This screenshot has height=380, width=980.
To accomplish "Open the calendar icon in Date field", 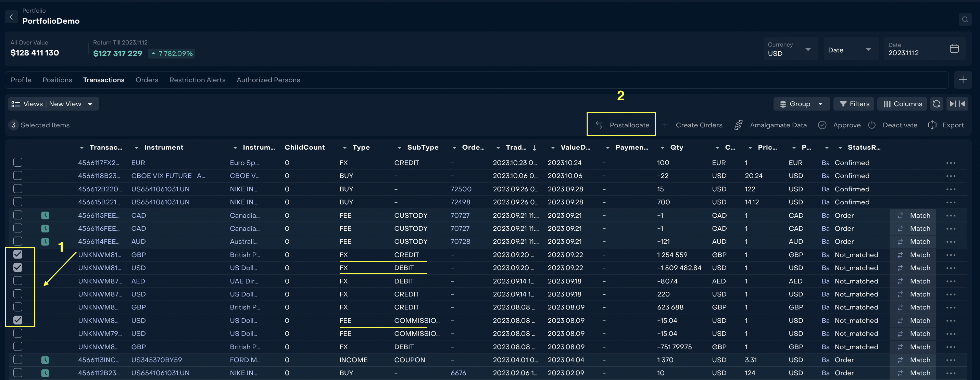I will 954,49.
